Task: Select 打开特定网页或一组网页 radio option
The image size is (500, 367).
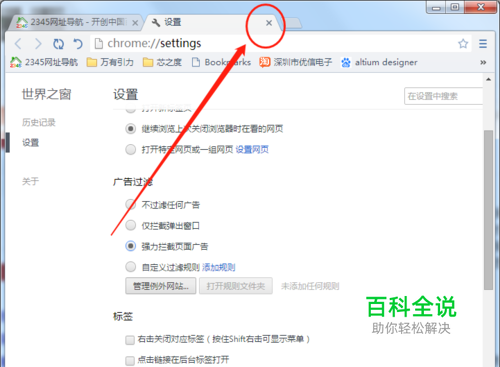Action: (131, 149)
